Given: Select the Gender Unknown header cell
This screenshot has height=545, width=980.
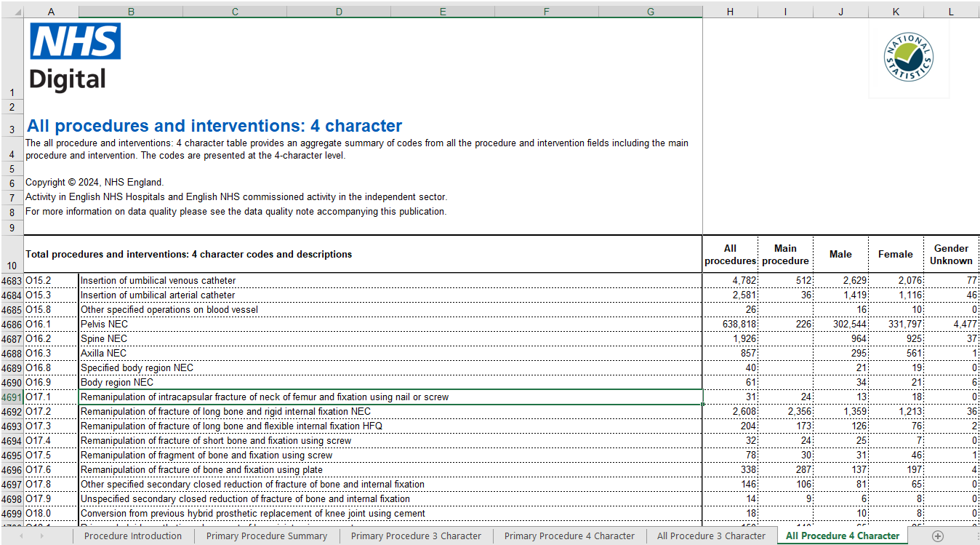Looking at the screenshot, I should tap(951, 253).
